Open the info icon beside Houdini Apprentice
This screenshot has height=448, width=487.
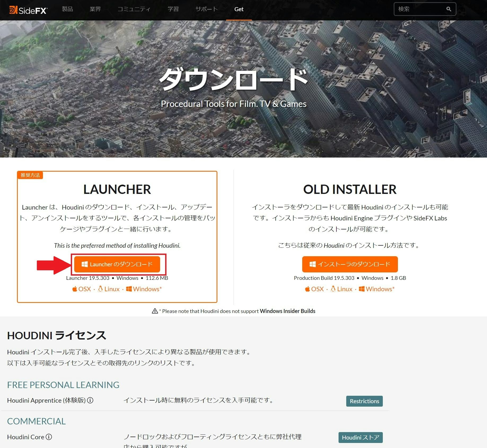tap(91, 401)
